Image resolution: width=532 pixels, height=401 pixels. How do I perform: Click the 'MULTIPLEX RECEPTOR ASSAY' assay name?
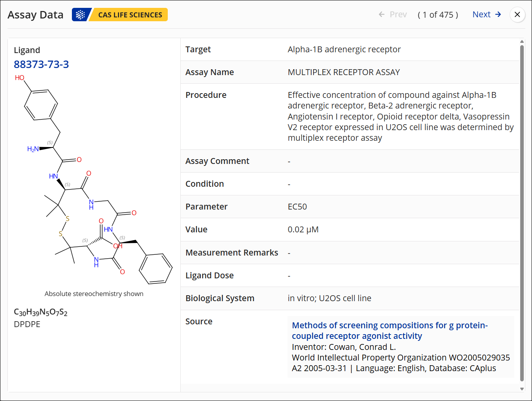pos(344,72)
